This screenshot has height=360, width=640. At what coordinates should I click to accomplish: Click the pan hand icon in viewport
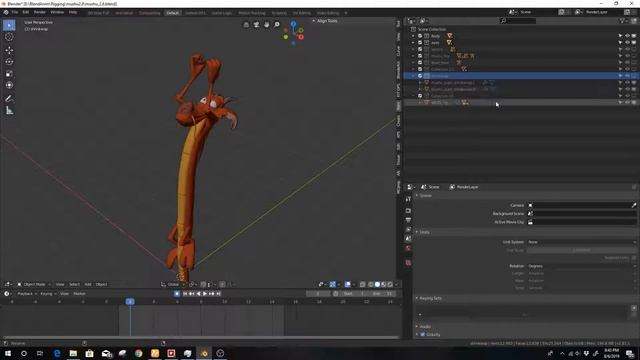pyautogui.click(x=267, y=25)
